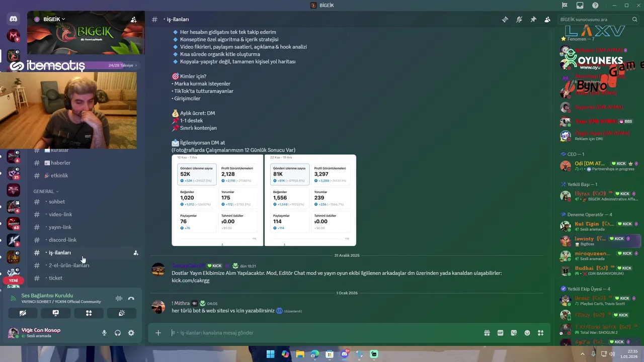Click Windows Start button in taskbar

[270, 354]
